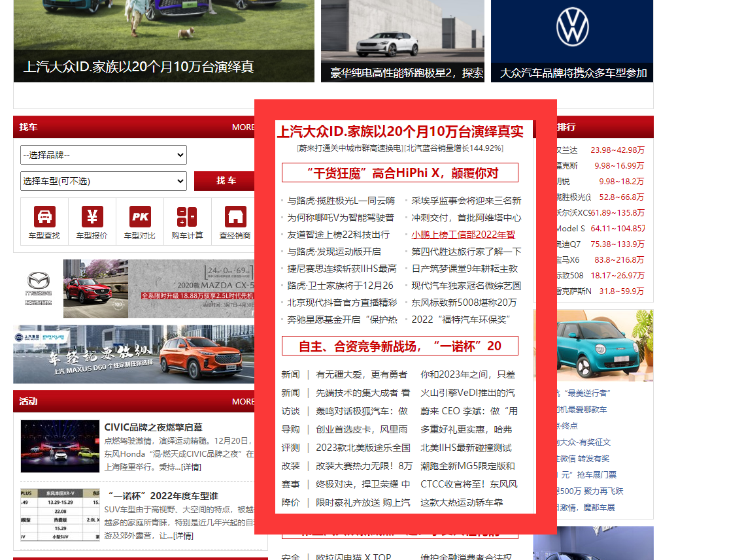Click the red 找车 search button
The image size is (744, 560).
(x=224, y=180)
